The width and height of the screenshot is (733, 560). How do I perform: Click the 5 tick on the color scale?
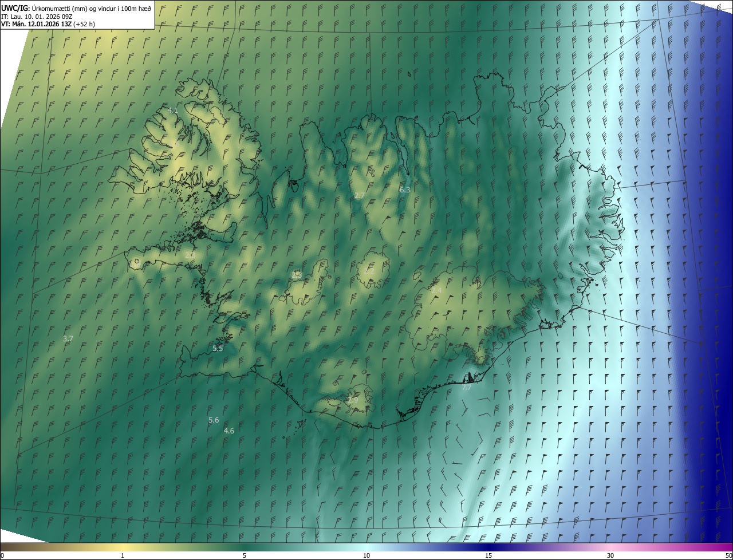pyautogui.click(x=245, y=555)
